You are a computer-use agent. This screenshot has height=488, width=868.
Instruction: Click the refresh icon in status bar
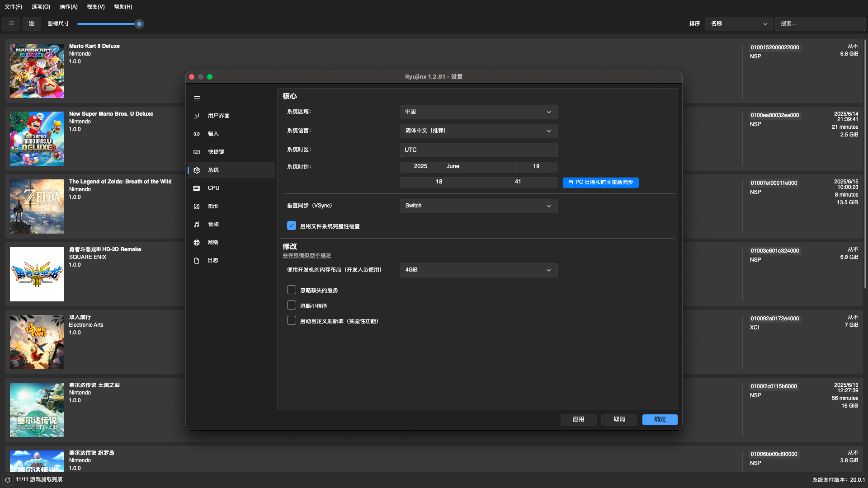coord(8,480)
